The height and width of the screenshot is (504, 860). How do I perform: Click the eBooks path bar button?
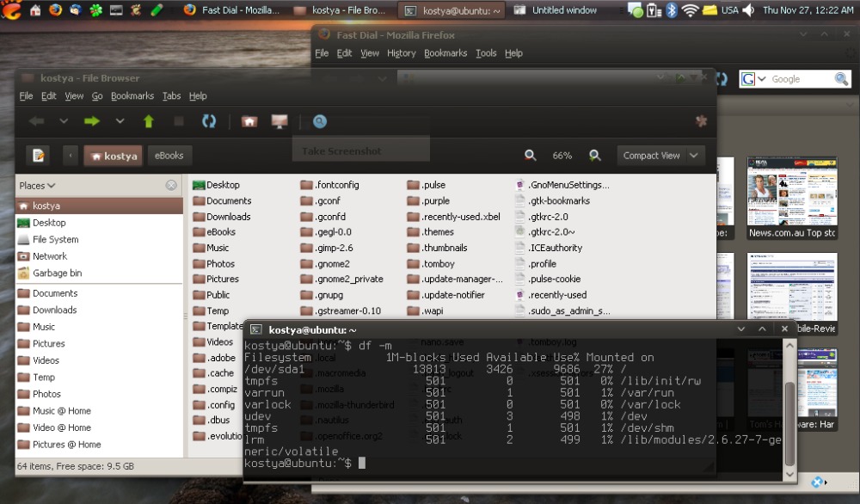[x=169, y=156]
